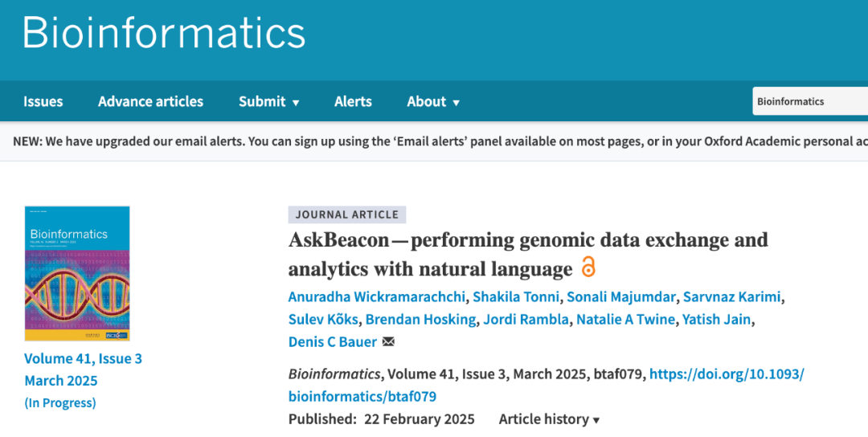Open author Sarvnaz Karimi's link
Viewport: 868px width, 437px height.
[x=732, y=296]
